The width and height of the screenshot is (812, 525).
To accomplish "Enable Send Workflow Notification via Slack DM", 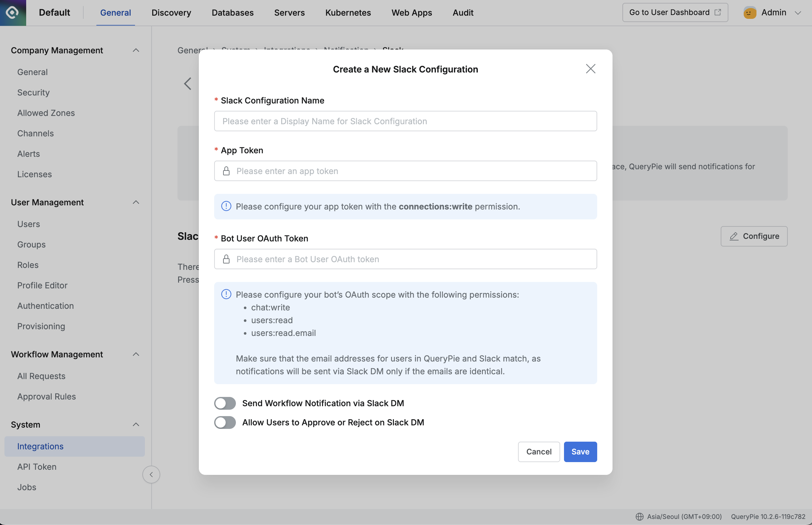I will click(225, 403).
